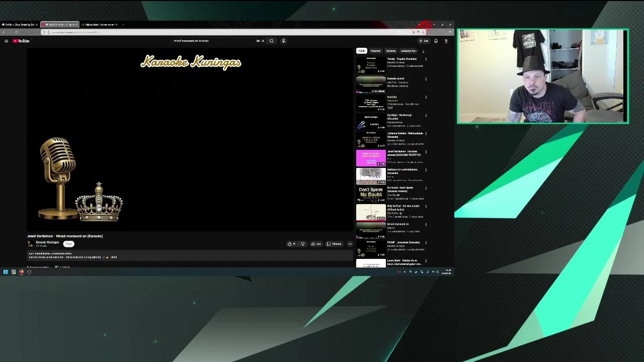Open the YouTube hamburger guide menu

click(6, 41)
